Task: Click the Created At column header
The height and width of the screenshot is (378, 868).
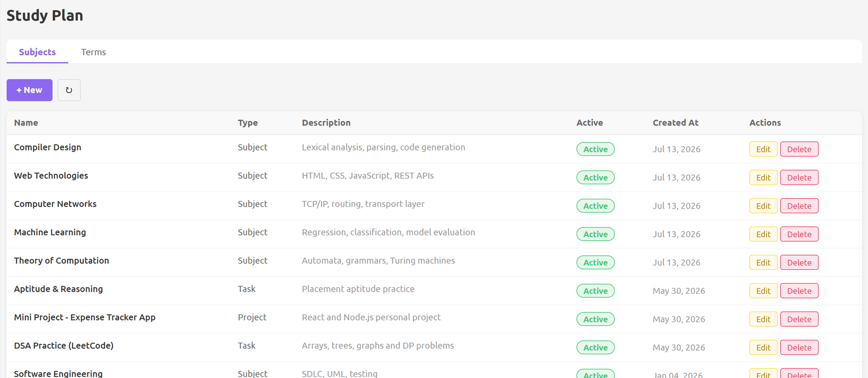Action: 675,123
